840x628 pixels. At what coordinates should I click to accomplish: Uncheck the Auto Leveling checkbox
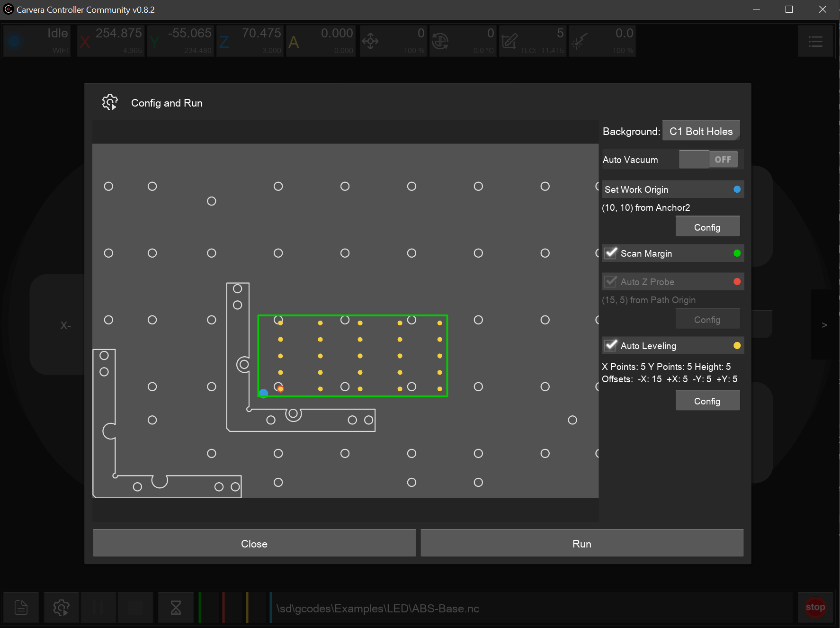click(611, 345)
